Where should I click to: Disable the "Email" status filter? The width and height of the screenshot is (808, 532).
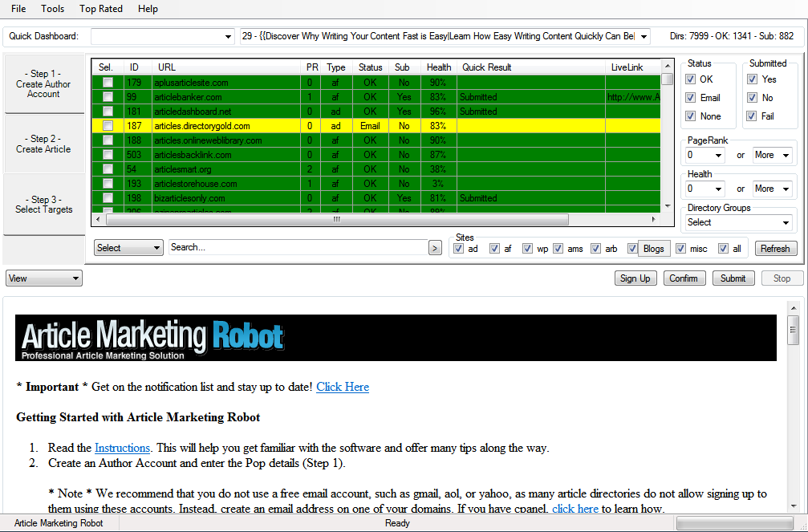(692, 97)
